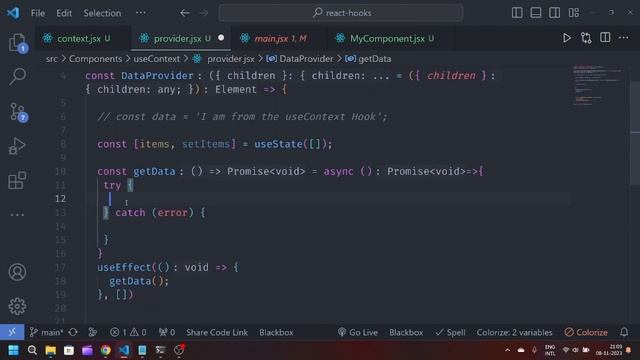Viewport: 640px width, 360px height.
Task: Open the Source Control view
Action: pos(17,111)
